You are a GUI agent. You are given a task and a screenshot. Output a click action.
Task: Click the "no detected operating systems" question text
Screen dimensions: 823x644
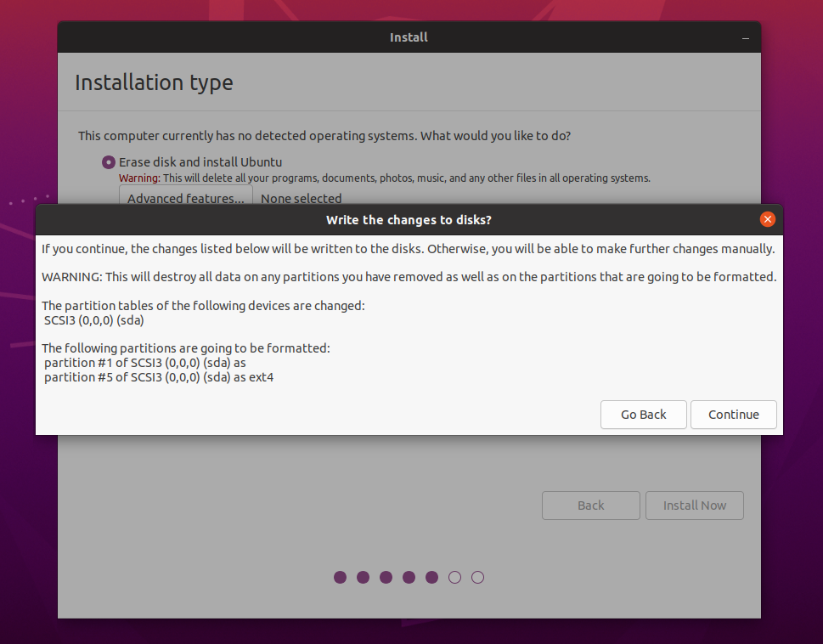(x=324, y=136)
